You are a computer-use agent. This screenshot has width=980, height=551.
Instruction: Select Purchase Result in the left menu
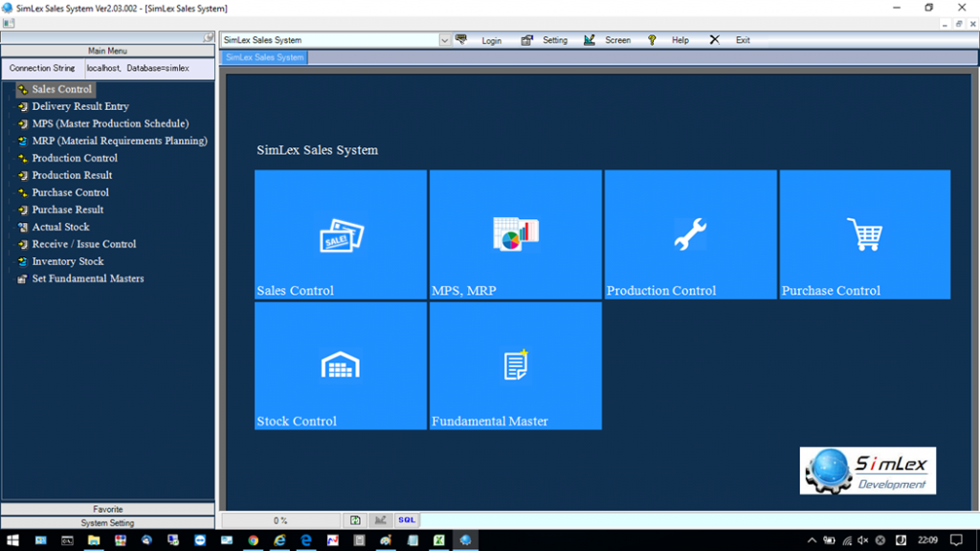point(68,209)
